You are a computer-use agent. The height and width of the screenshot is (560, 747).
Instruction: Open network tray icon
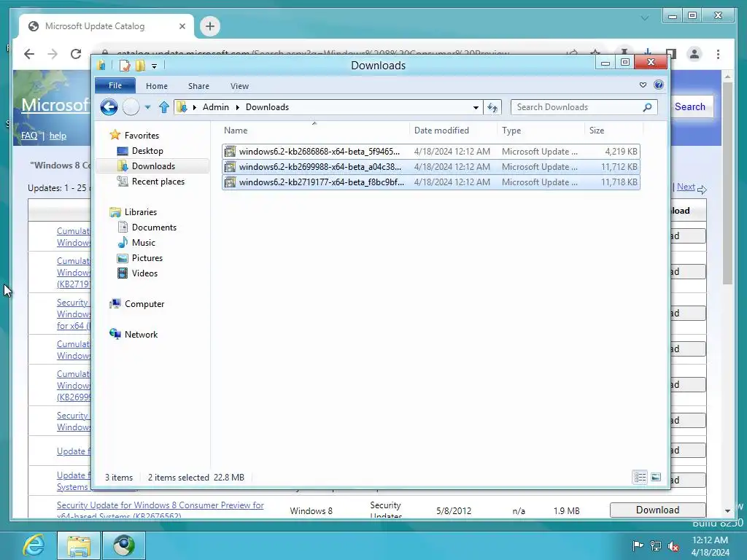656,546
